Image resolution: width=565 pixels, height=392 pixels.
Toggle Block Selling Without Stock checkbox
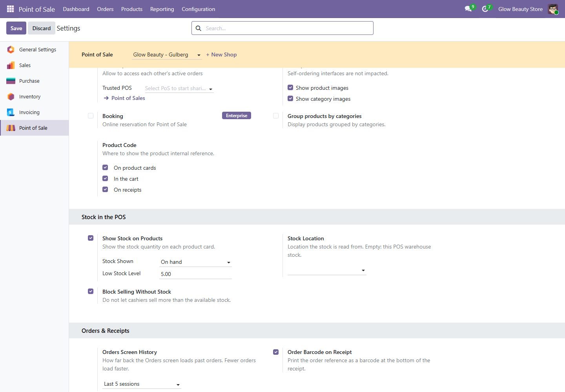[x=91, y=291]
